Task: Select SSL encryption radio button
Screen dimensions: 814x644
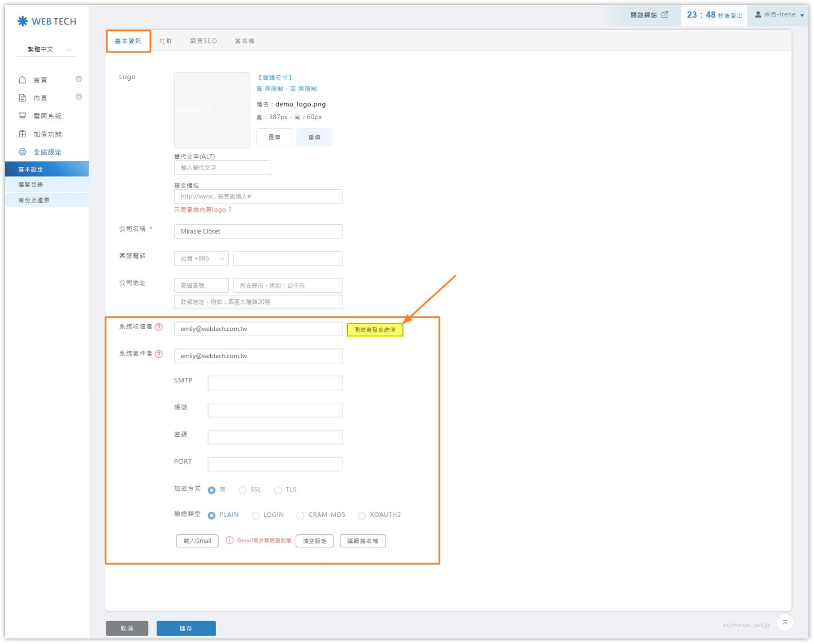Action: point(243,490)
